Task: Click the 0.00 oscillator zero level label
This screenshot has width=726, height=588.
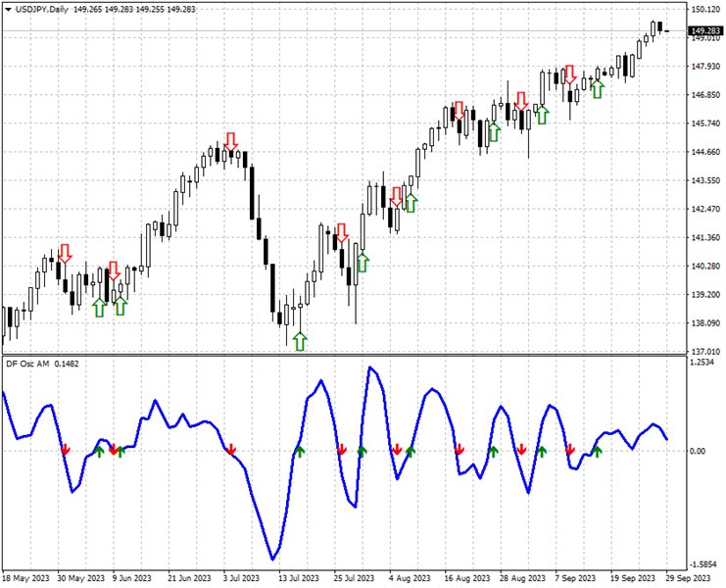Action: 698,451
